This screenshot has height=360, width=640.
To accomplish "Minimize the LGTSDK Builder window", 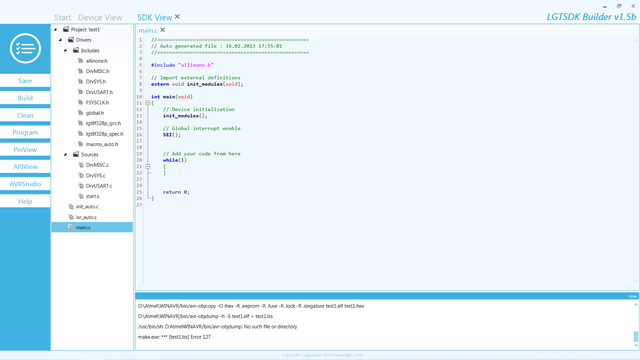I will tap(605, 6).
